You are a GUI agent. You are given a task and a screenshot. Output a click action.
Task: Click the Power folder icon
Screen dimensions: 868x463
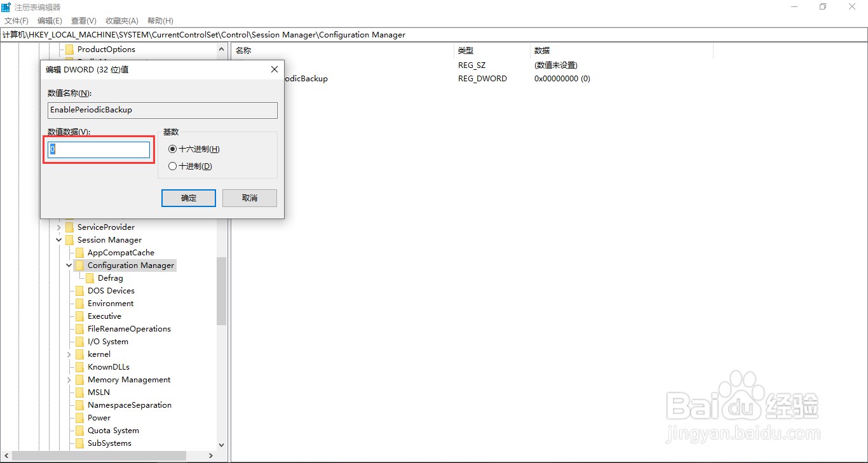pyautogui.click(x=79, y=418)
